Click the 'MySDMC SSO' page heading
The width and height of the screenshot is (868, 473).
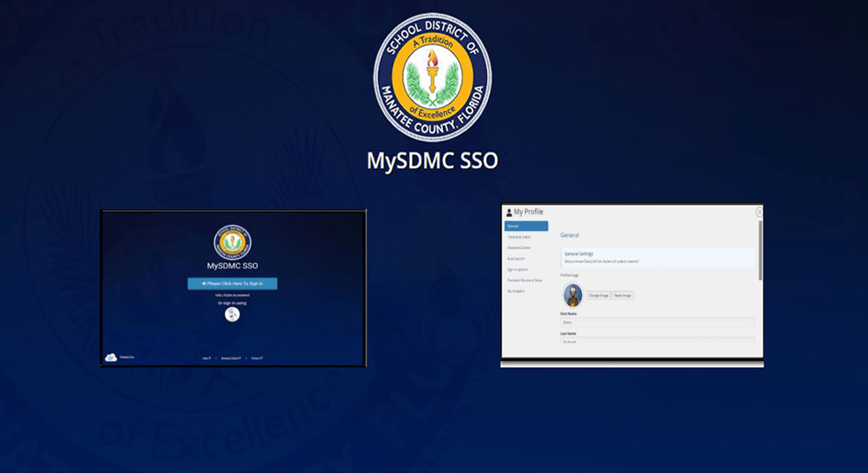(x=432, y=160)
